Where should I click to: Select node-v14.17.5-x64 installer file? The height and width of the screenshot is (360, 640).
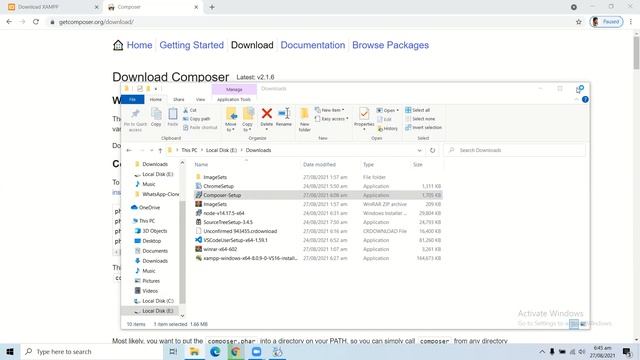(318, 213)
